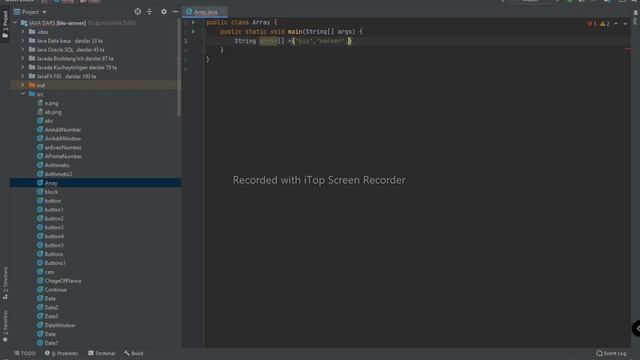The image size is (640, 360).
Task: Select the Arithmetic2 class
Action: (x=55, y=174)
